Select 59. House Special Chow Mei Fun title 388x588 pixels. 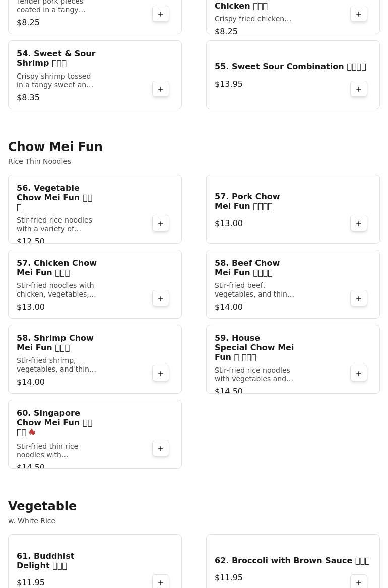pos(254,347)
